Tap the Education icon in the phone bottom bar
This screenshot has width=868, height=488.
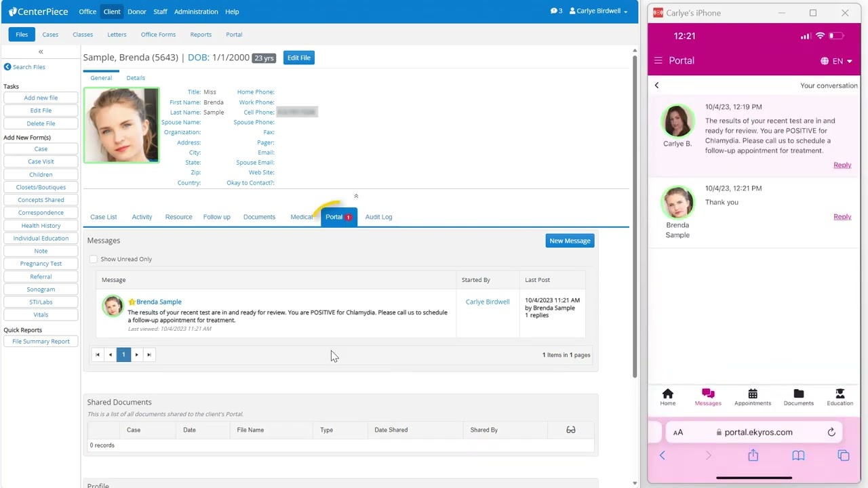(840, 397)
